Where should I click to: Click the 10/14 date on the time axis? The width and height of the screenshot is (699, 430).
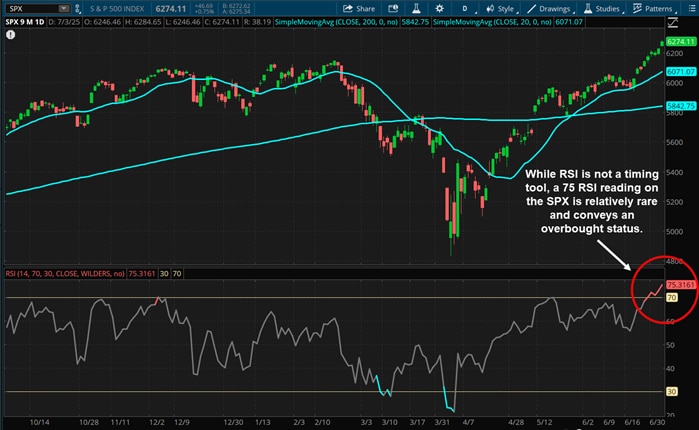[39, 422]
